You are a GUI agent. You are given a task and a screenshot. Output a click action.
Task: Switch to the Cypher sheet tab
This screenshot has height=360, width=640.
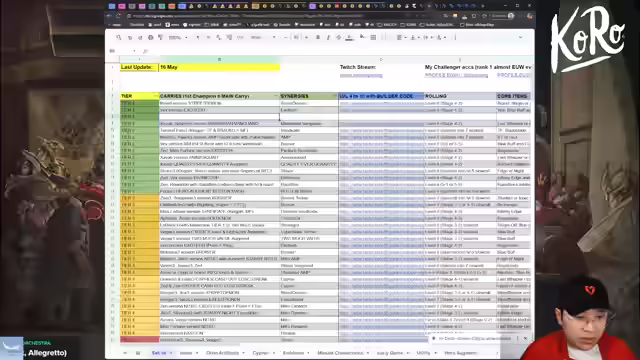pyautogui.click(x=260, y=353)
